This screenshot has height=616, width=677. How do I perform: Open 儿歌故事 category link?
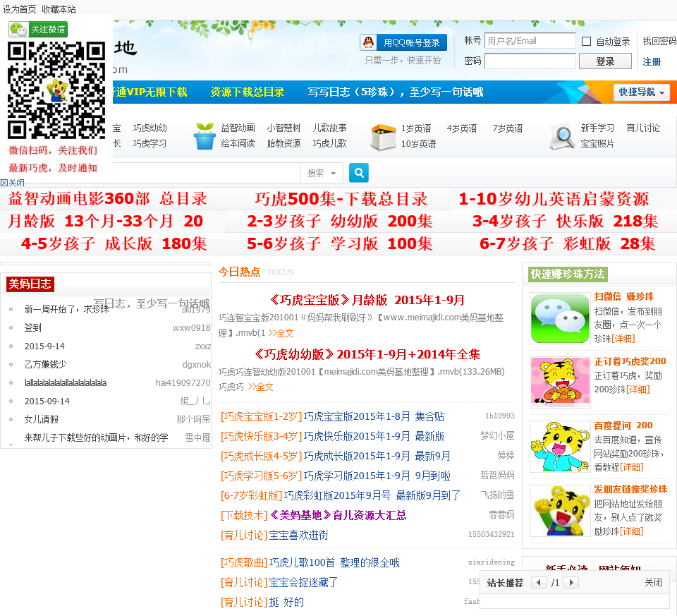pyautogui.click(x=329, y=128)
